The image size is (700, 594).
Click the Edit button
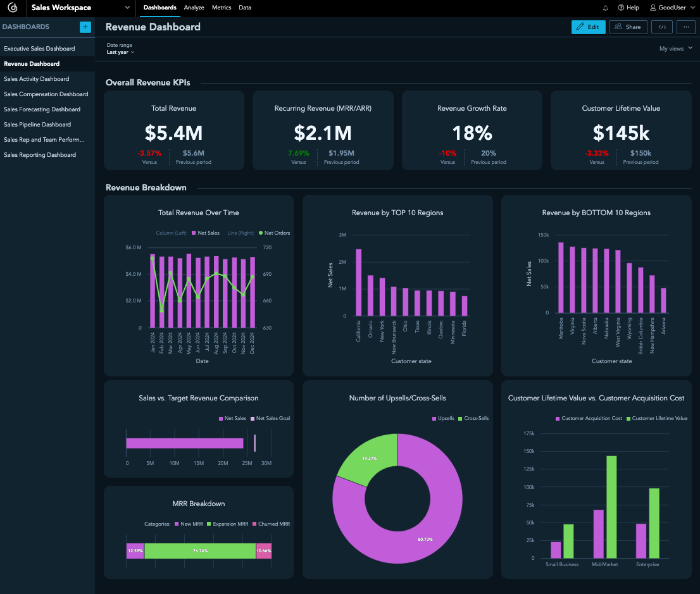click(588, 27)
